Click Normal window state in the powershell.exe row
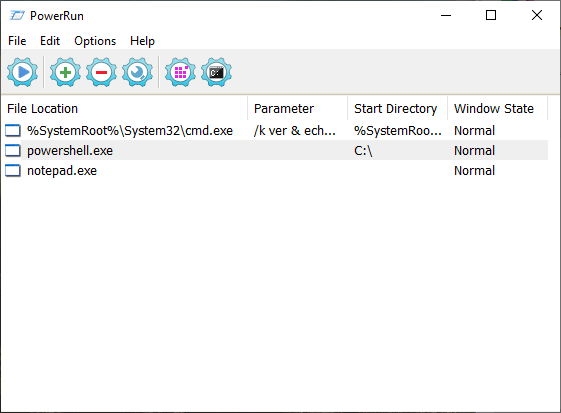561x413 pixels. pos(474,151)
